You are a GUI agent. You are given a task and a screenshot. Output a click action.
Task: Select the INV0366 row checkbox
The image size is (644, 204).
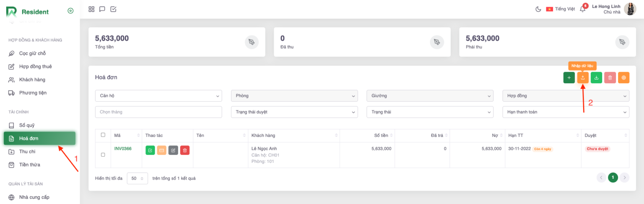(x=103, y=155)
